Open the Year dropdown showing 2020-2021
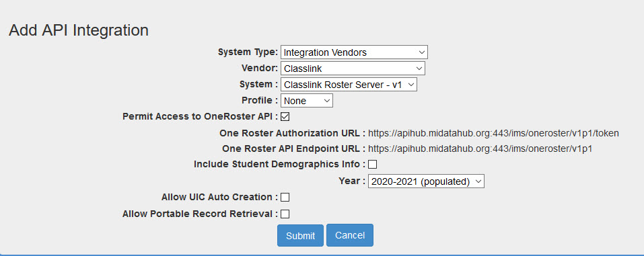The height and width of the screenshot is (256, 644). coord(426,181)
